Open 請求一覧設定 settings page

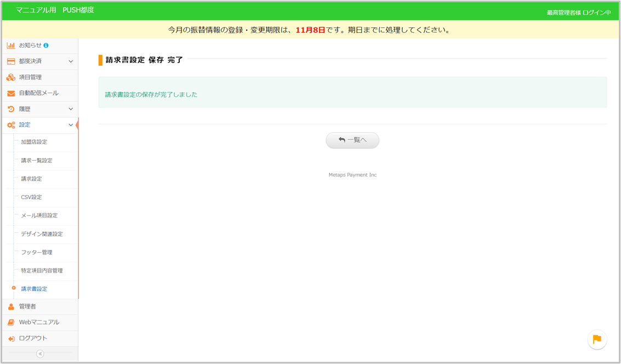point(37,161)
